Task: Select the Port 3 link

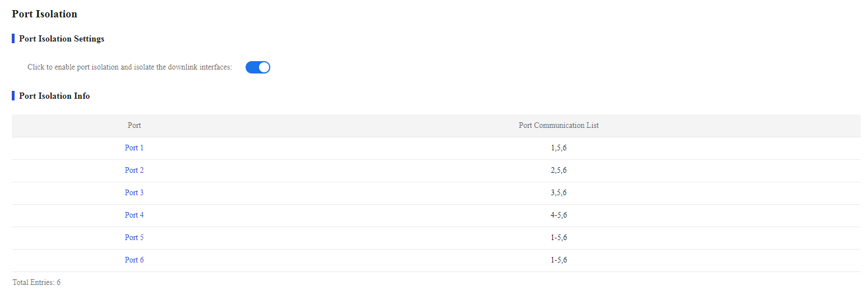Action: click(x=134, y=193)
